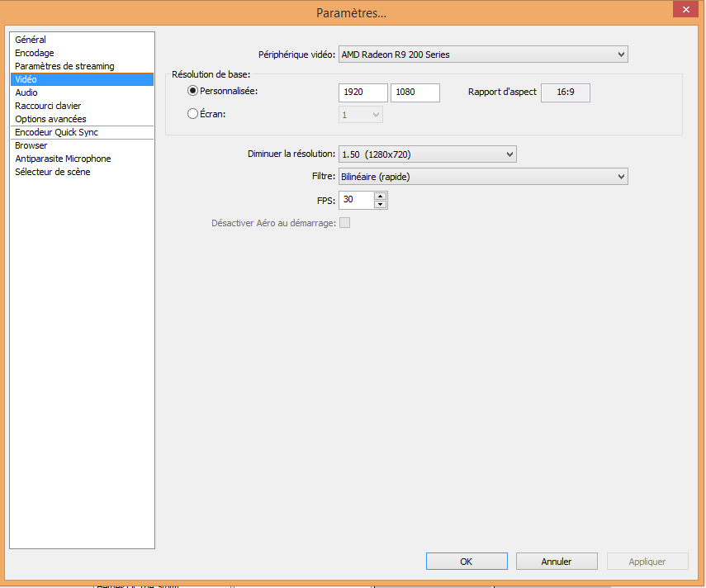Toggle Désactiver Aéro au démarrage checkbox

point(345,223)
